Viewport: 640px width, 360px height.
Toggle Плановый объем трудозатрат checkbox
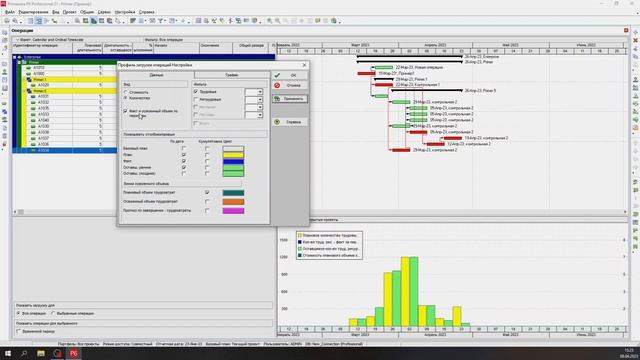[207, 192]
